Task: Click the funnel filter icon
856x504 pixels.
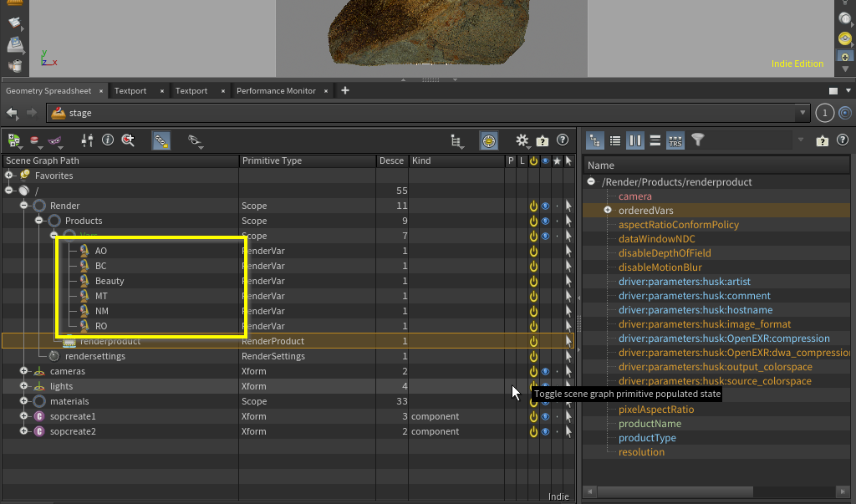Action: [697, 140]
